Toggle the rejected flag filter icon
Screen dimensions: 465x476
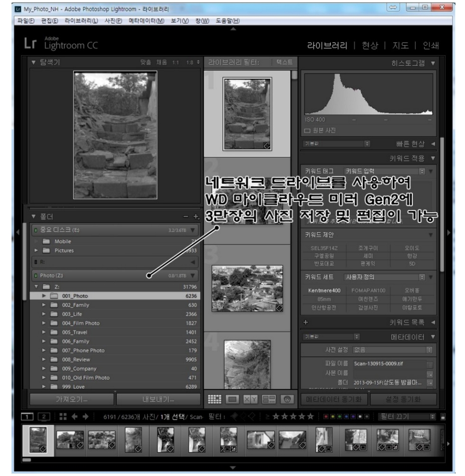252,416
